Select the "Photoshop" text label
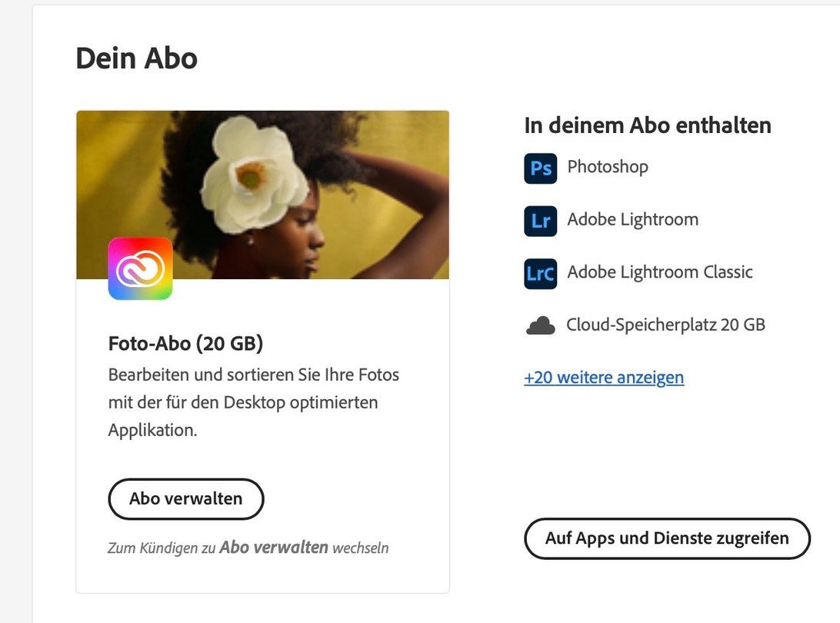Image resolution: width=840 pixels, height=623 pixels. [x=608, y=167]
